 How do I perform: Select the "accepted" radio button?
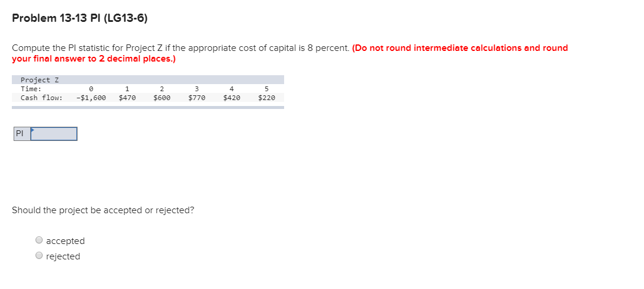(40, 240)
